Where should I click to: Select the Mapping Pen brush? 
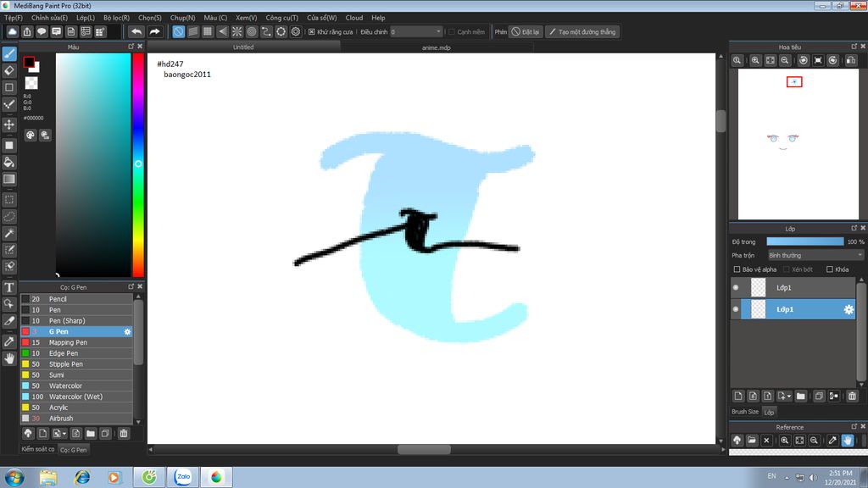pos(76,342)
